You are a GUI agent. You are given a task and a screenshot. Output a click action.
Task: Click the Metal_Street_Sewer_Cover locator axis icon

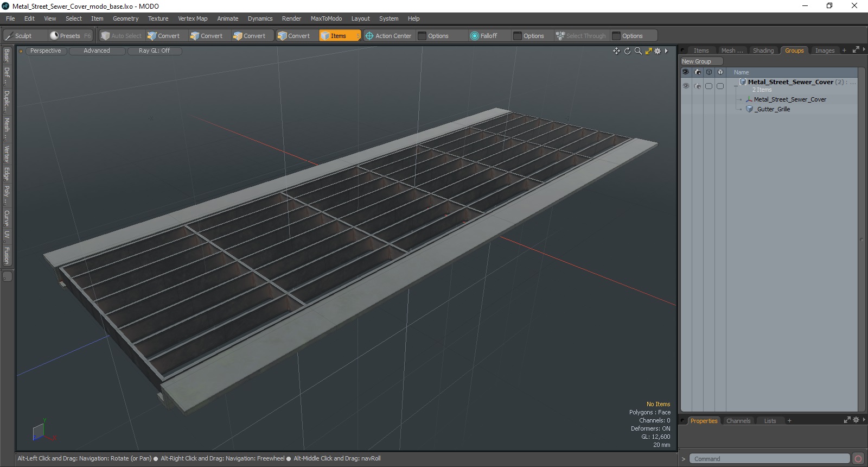(x=749, y=99)
